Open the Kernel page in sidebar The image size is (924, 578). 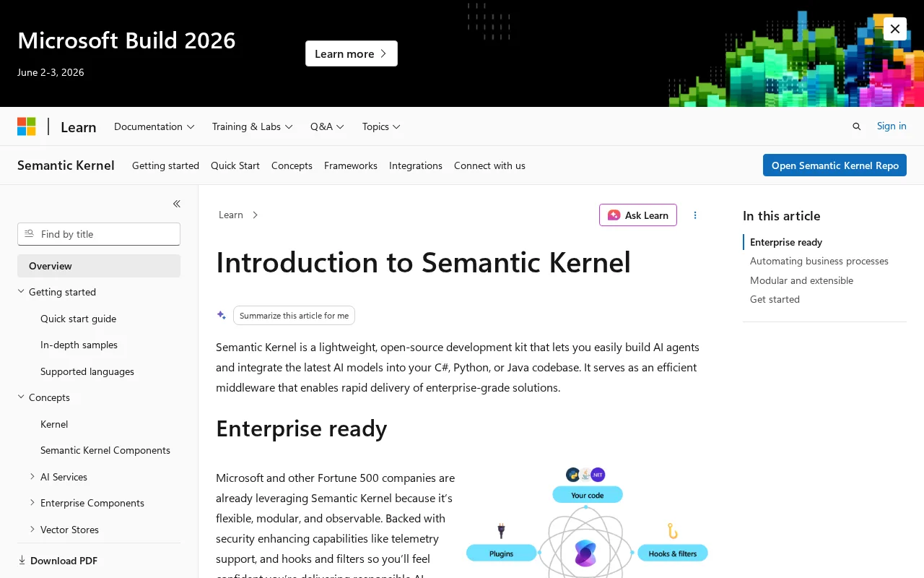[x=54, y=424]
